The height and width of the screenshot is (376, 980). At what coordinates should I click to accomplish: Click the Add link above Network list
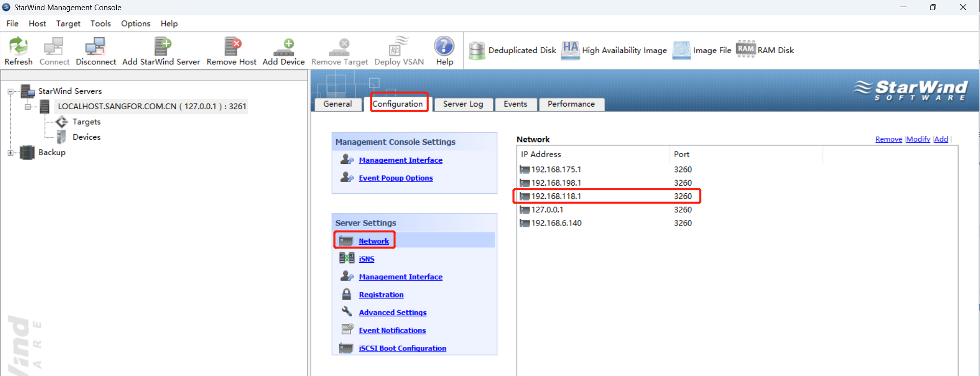tap(941, 139)
